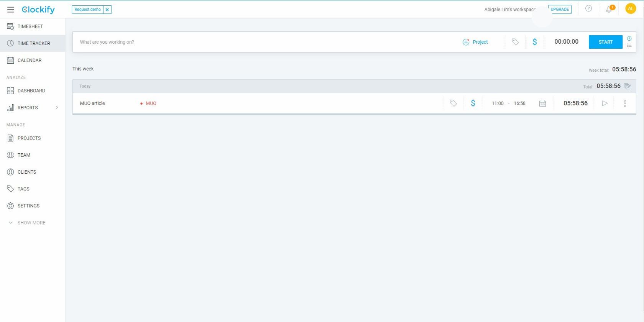Click the Projects document icon
644x322 pixels.
point(10,138)
